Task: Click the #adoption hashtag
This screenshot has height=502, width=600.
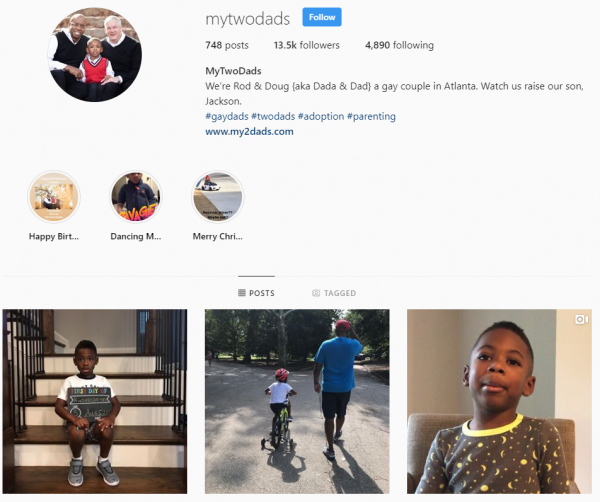Action: click(321, 116)
